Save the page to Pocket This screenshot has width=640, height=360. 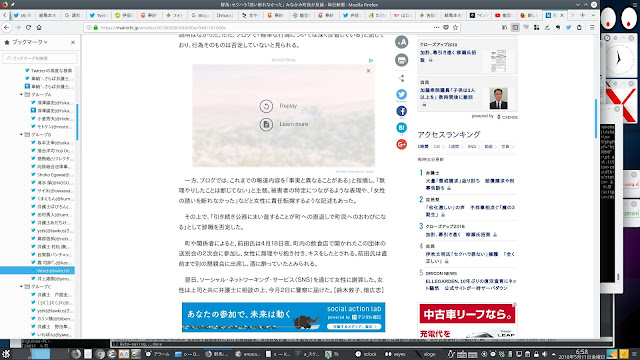pos(446,27)
